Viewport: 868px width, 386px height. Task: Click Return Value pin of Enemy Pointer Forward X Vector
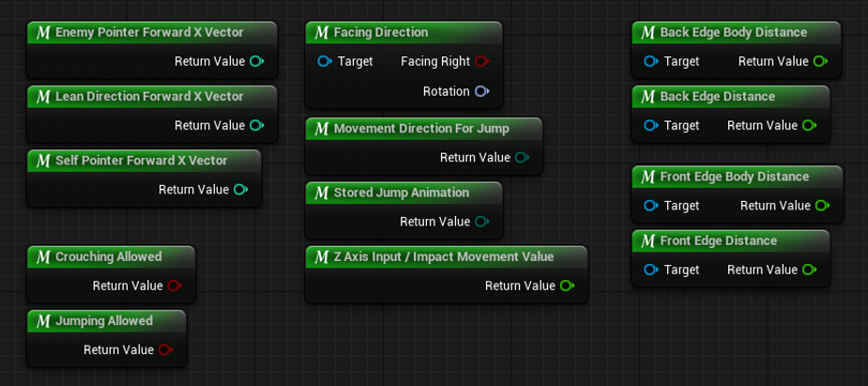[x=256, y=61]
